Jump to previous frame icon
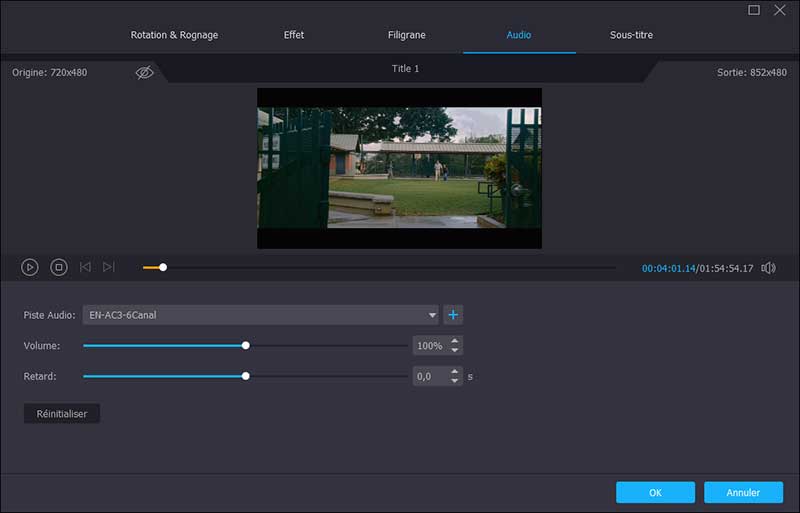The height and width of the screenshot is (513, 800). pos(85,267)
